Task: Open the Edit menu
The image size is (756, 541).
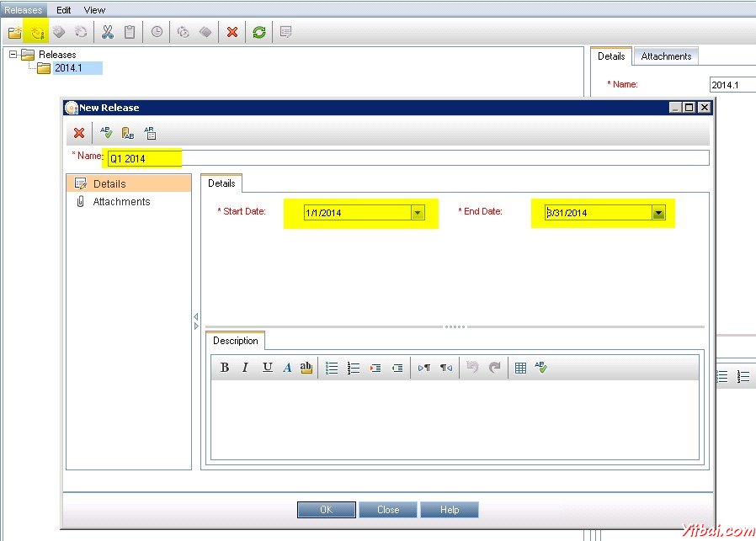Action: click(x=64, y=10)
